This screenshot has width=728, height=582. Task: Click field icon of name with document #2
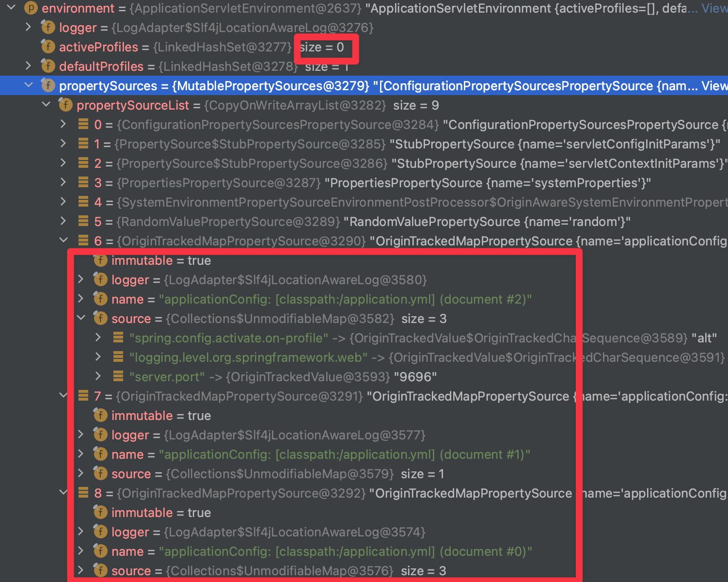[100, 299]
